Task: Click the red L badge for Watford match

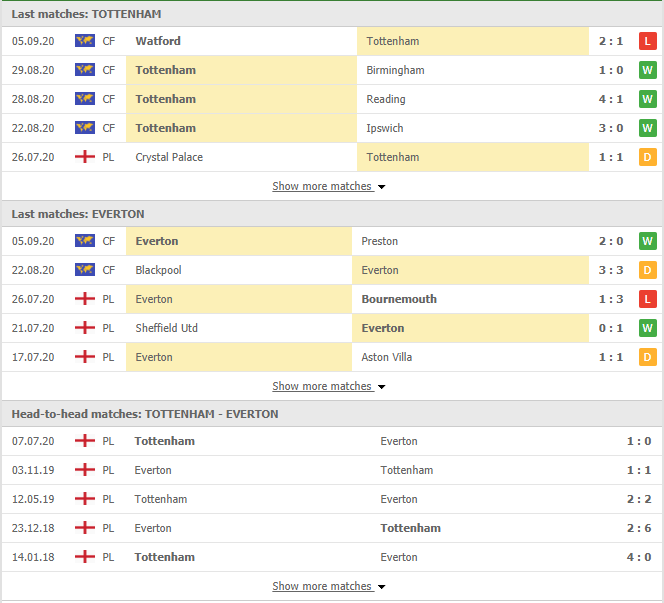Action: tap(647, 41)
